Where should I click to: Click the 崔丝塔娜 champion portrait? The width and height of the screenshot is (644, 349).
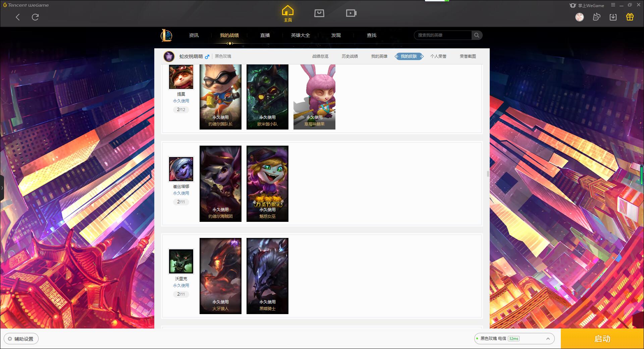click(x=181, y=169)
